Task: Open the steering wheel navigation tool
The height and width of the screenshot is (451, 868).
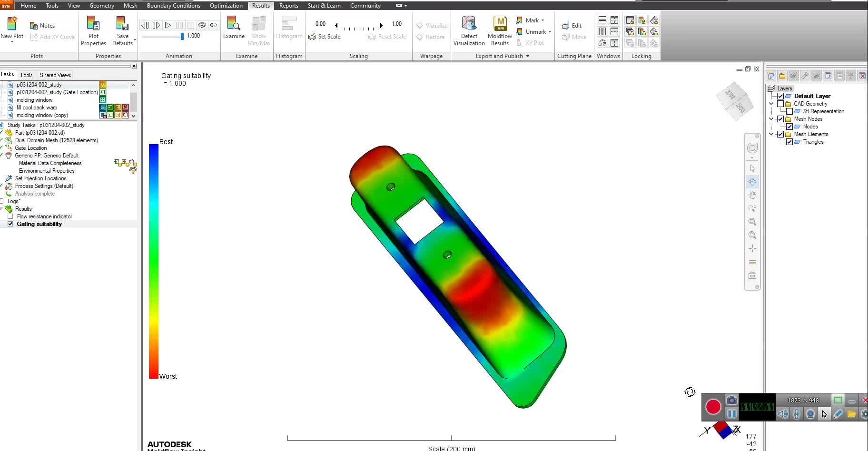Action: pos(752,148)
